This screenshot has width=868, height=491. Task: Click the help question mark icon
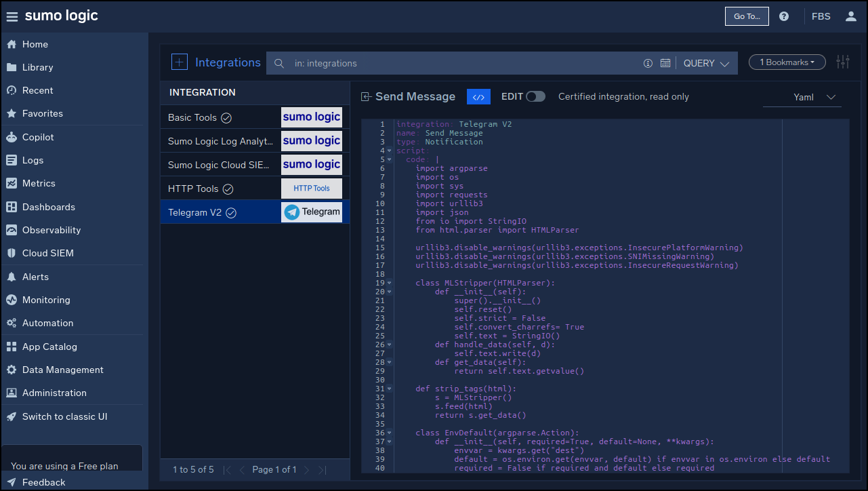click(x=784, y=16)
